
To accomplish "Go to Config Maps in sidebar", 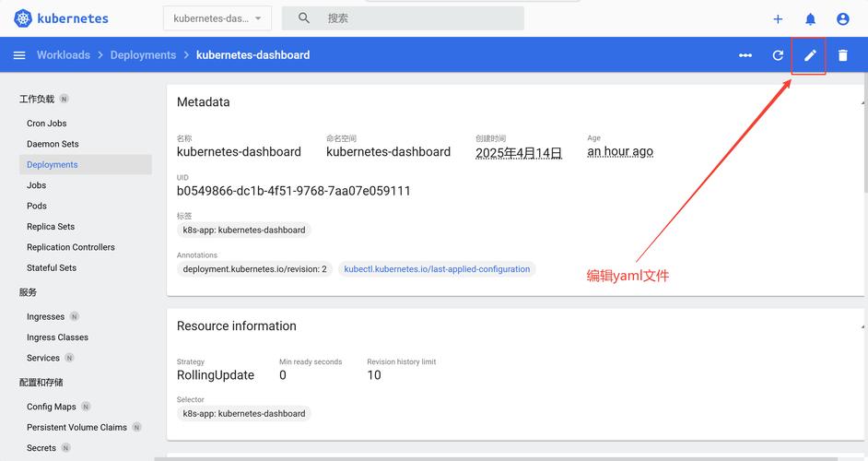I will point(52,407).
